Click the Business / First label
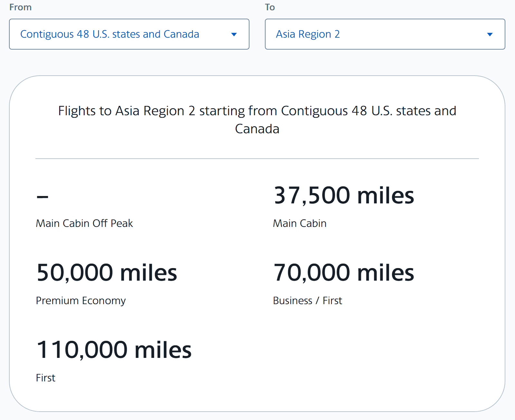 click(307, 301)
